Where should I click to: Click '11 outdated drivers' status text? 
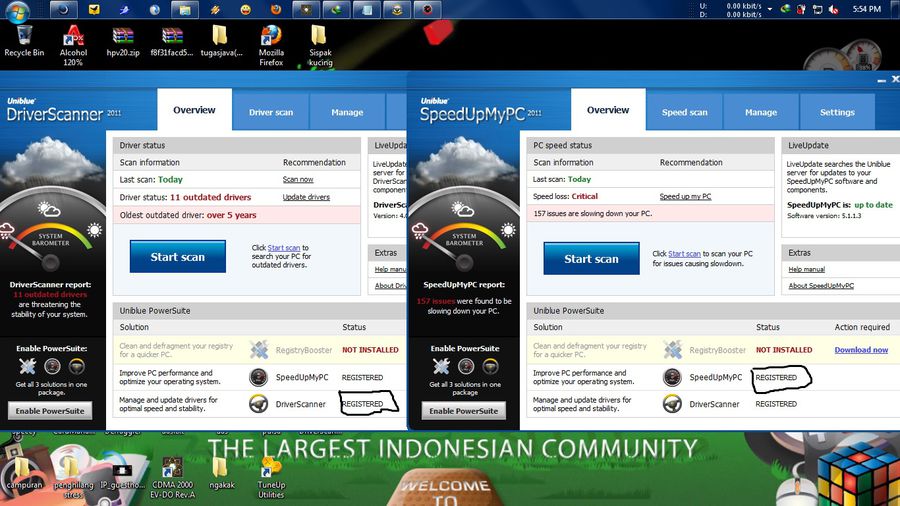tap(211, 197)
